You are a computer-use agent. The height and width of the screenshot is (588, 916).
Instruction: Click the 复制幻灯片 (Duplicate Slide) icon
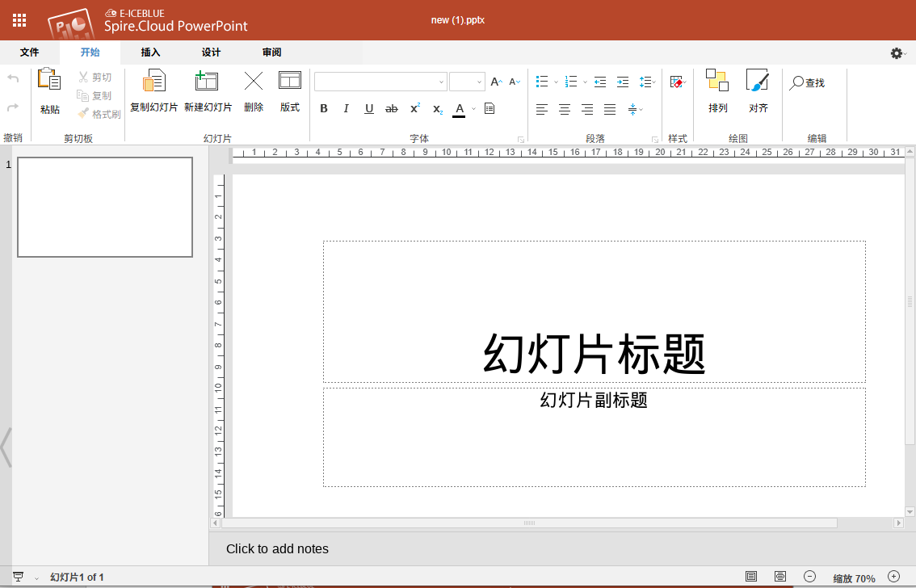pyautogui.click(x=153, y=81)
